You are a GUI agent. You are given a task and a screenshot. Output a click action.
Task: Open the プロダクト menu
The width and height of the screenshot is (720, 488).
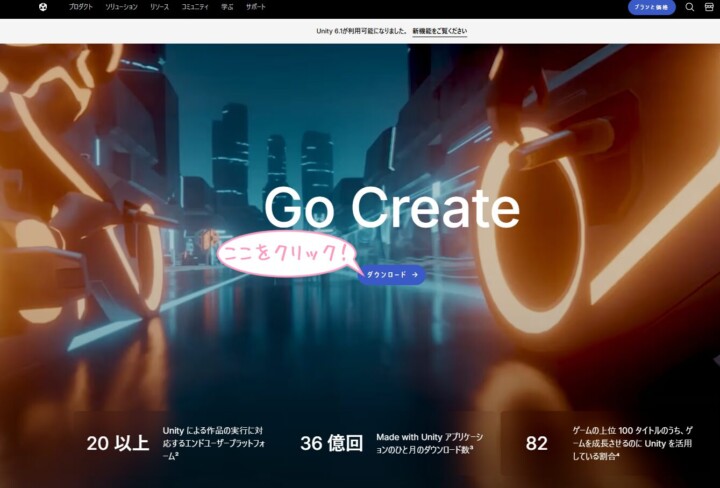(80, 7)
